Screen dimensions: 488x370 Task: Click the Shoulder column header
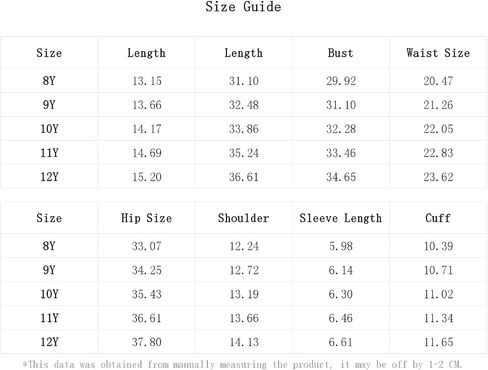tap(243, 218)
